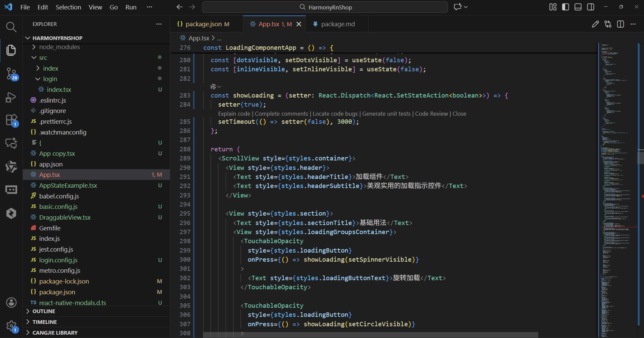
Task: Expand the node_modules folder
Action: [x=59, y=47]
